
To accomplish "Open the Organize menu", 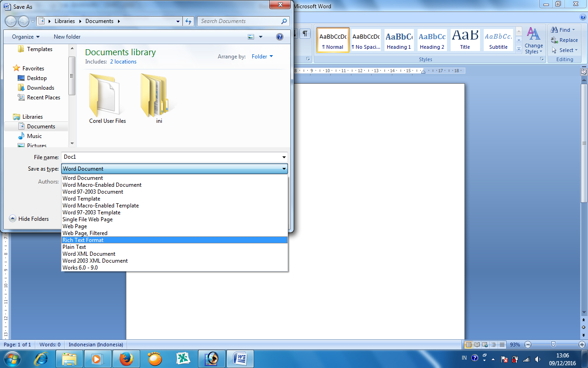I will 26,37.
